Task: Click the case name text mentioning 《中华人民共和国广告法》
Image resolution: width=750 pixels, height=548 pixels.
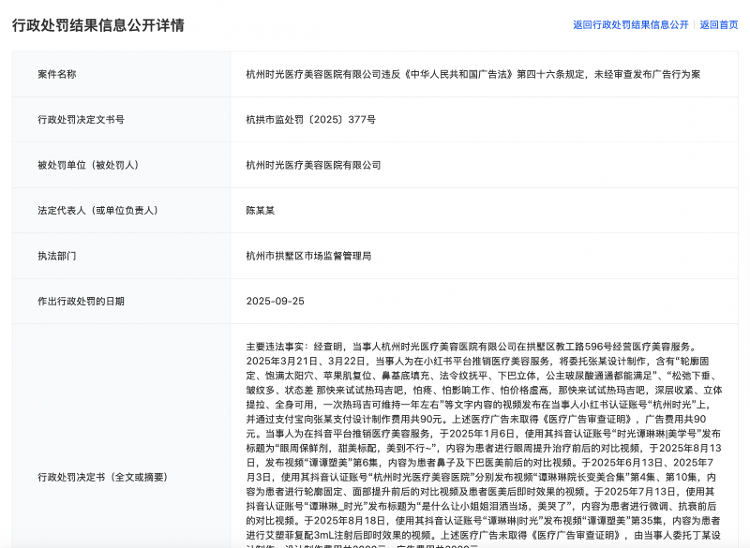Action: pyautogui.click(x=487, y=74)
